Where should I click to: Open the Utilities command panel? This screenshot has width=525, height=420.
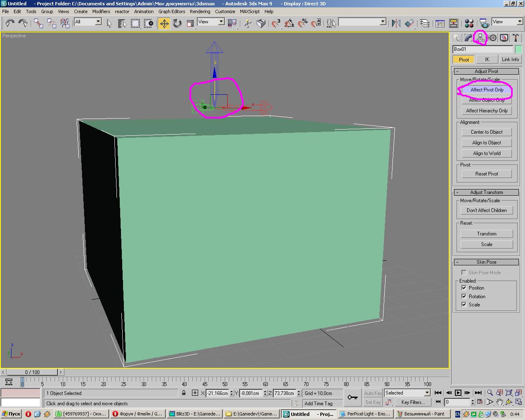coord(516,38)
